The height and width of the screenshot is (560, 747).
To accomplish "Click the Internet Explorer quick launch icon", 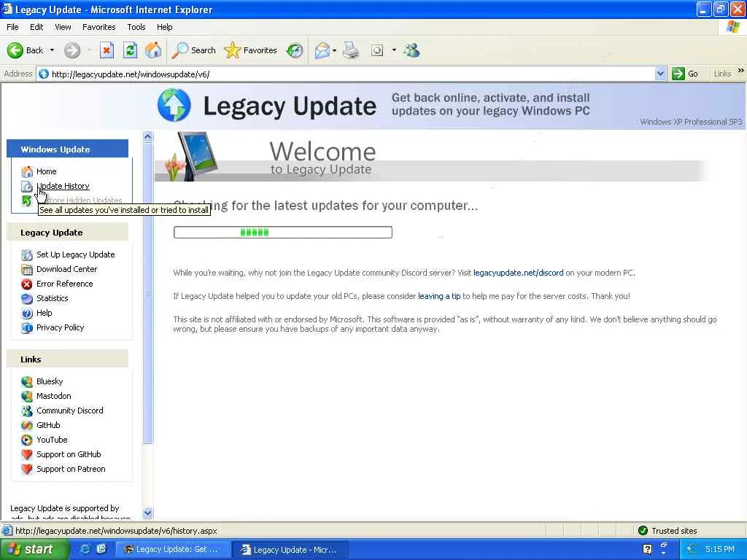I will point(85,549).
